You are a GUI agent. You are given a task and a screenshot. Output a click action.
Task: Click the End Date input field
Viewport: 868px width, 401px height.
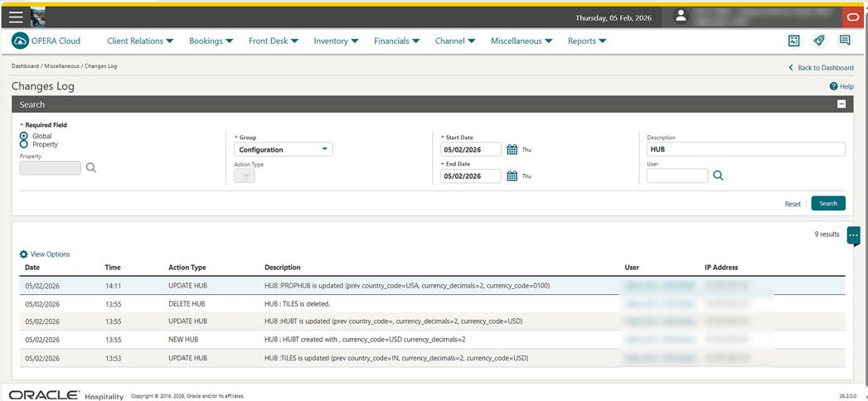[x=471, y=176]
